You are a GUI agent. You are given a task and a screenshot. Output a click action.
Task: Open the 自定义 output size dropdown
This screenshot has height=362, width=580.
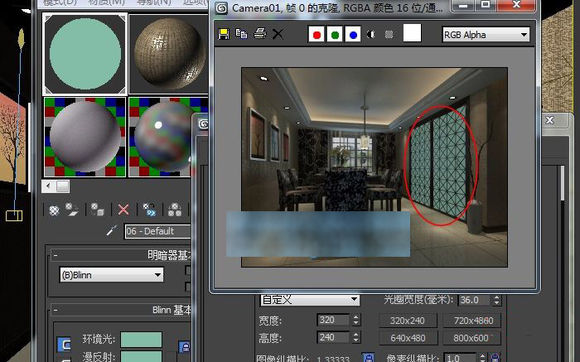pos(310,300)
